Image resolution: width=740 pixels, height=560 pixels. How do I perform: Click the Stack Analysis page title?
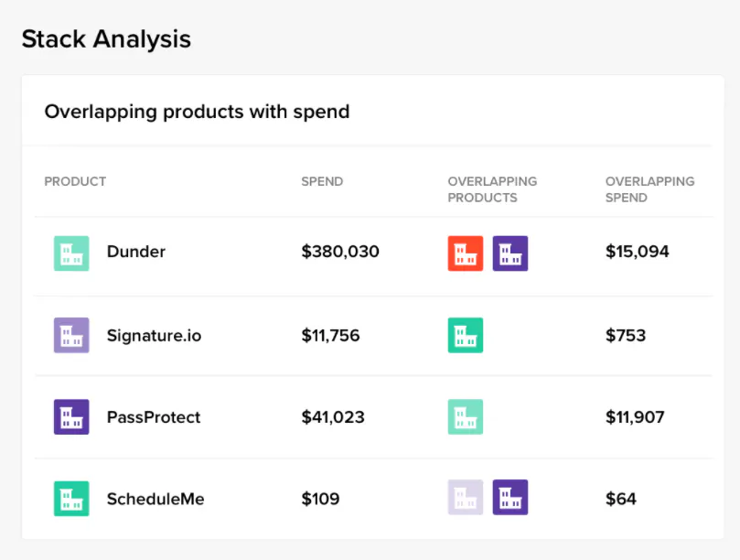pyautogui.click(x=106, y=39)
